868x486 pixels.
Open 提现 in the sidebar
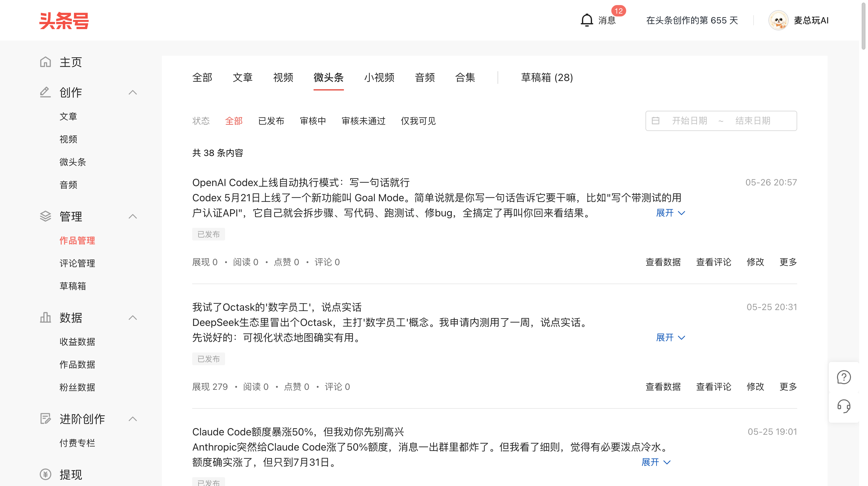point(71,475)
